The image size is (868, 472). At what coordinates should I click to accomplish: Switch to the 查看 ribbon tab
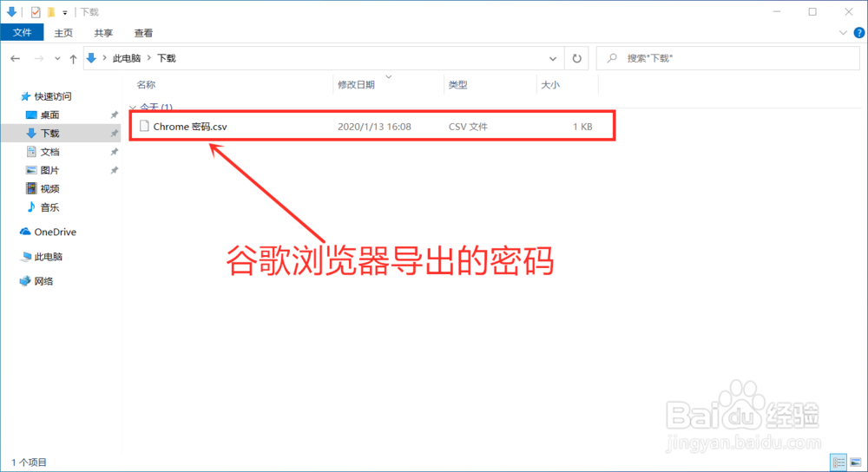tap(143, 33)
